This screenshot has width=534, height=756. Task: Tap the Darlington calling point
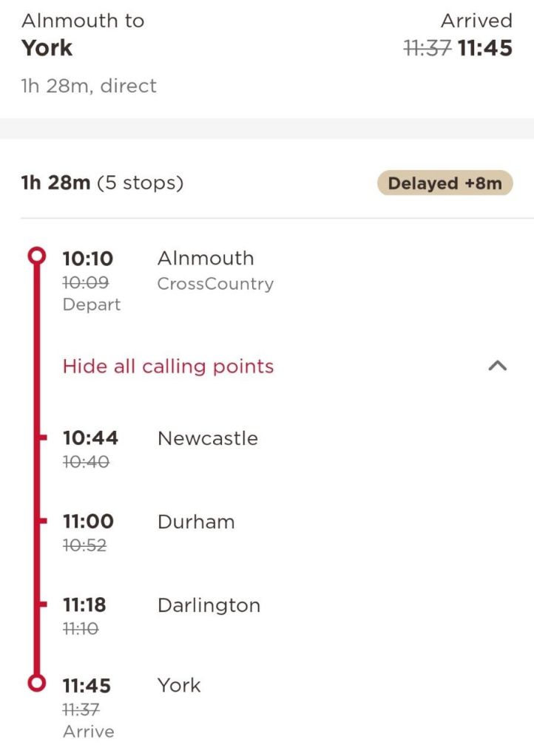209,605
